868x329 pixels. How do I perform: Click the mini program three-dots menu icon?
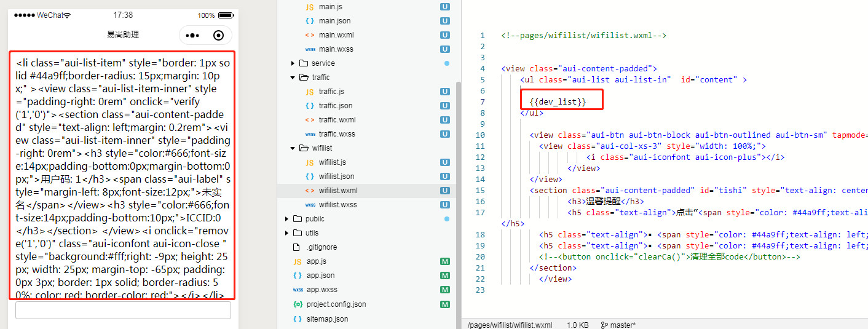[x=193, y=36]
